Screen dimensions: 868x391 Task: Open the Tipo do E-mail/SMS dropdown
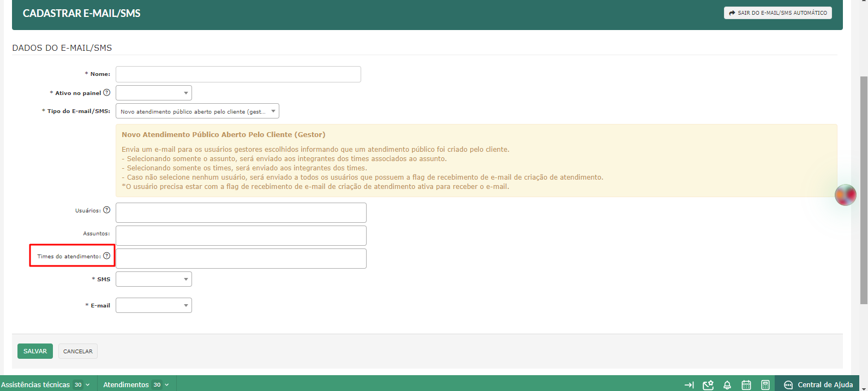197,111
